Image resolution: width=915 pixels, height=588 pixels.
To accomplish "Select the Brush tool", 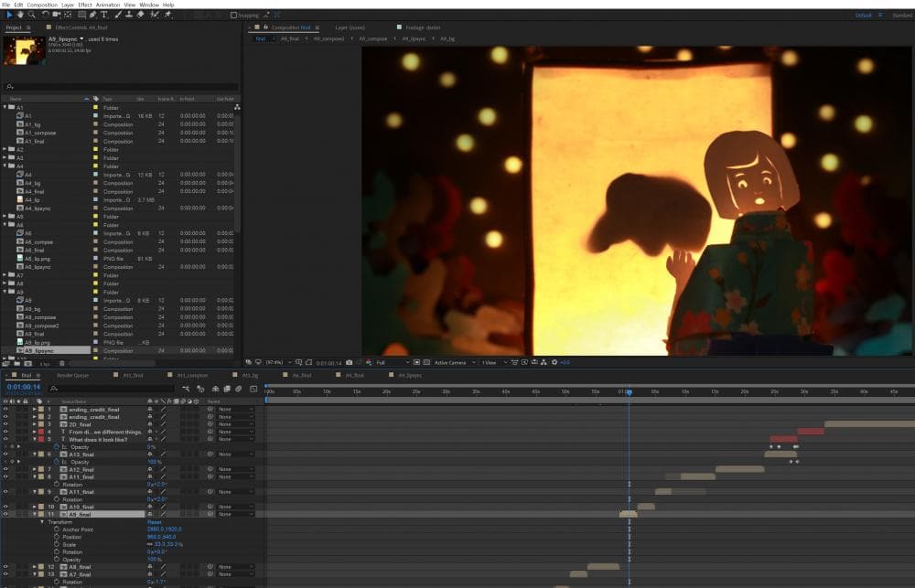I will pyautogui.click(x=118, y=15).
